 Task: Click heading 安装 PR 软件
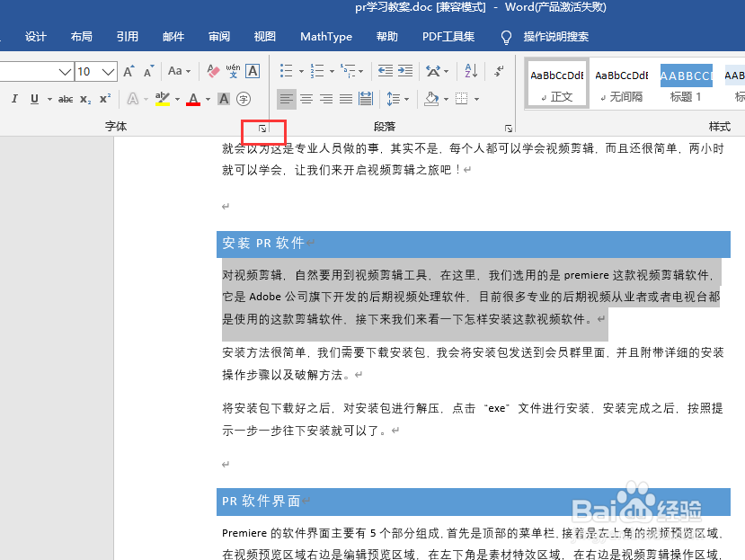click(x=262, y=243)
